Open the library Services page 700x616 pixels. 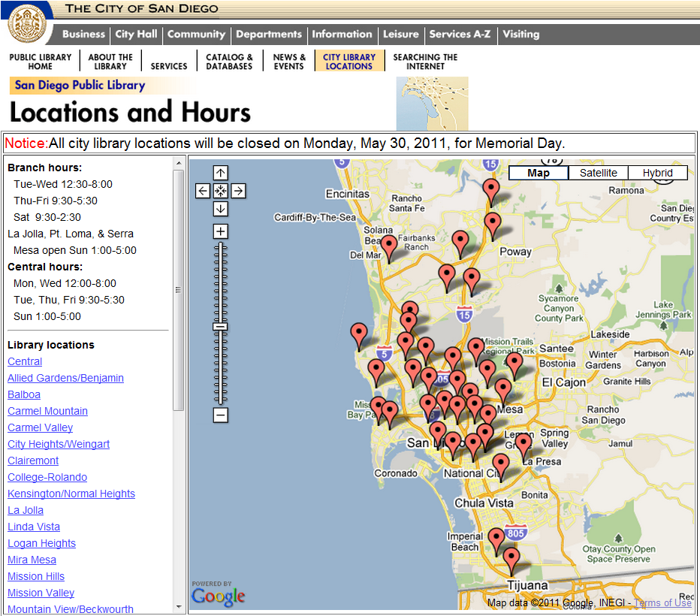pyautogui.click(x=169, y=66)
